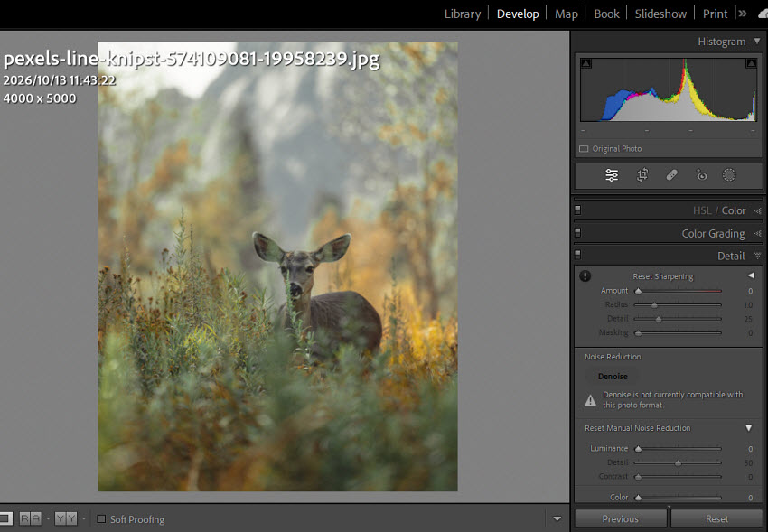Click the sharpening Radius slider

[678, 305]
